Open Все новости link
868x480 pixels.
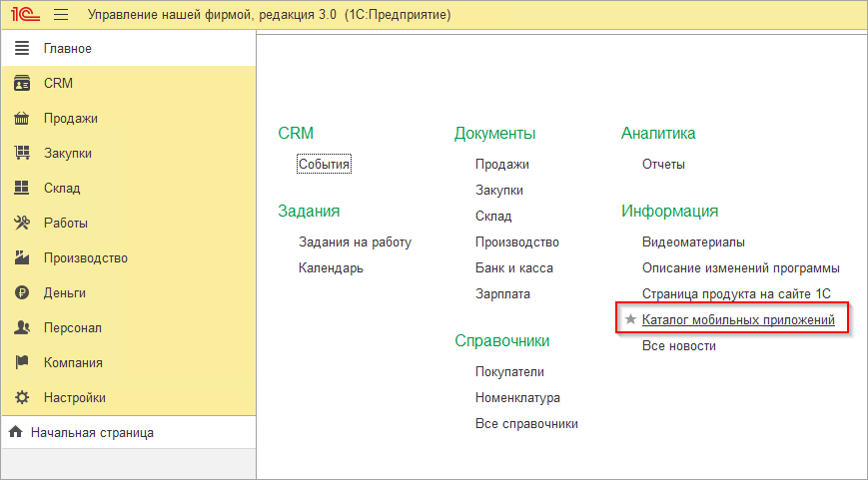pos(679,346)
